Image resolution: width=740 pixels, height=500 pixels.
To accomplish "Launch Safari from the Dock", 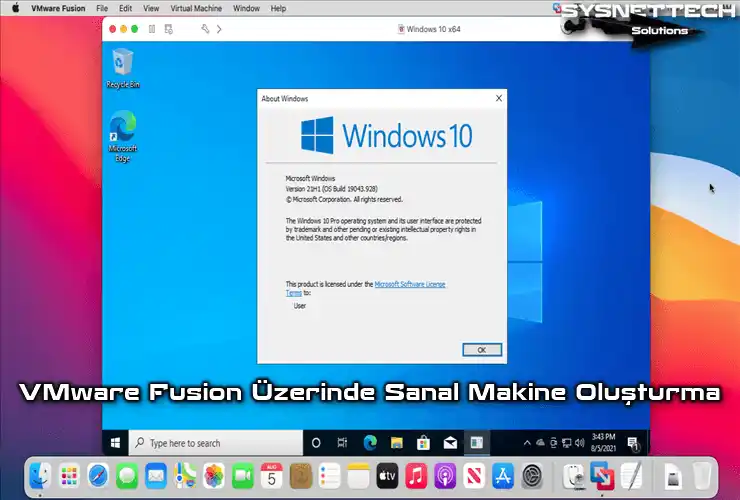I will (98, 476).
